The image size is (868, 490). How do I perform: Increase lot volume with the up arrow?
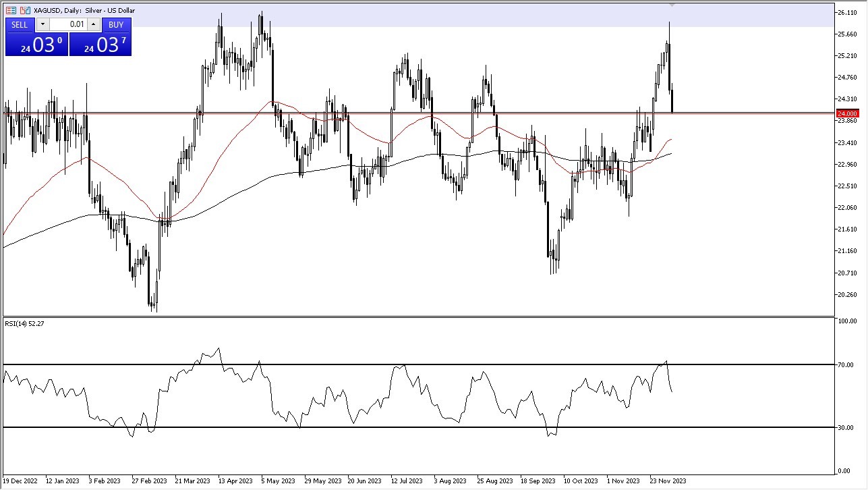(x=94, y=24)
